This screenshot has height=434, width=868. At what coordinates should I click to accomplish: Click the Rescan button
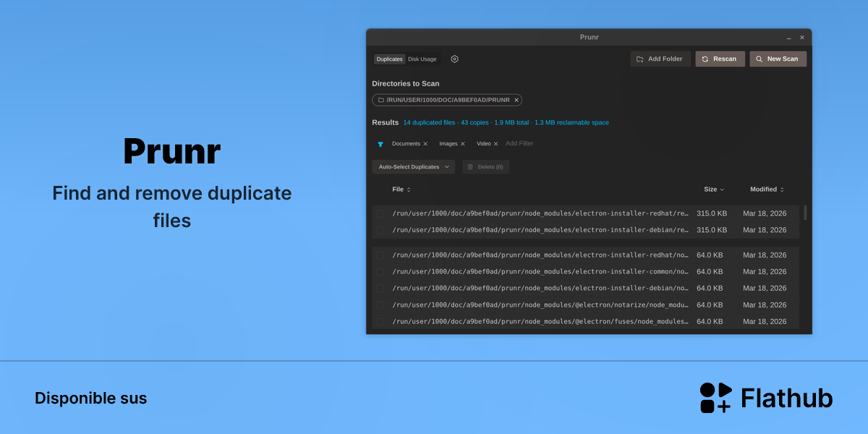(720, 59)
